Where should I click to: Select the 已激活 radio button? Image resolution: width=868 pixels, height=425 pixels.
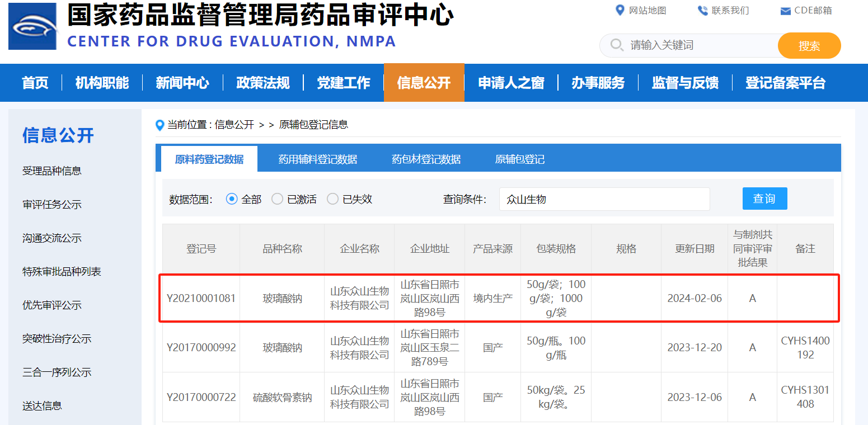[x=277, y=199]
